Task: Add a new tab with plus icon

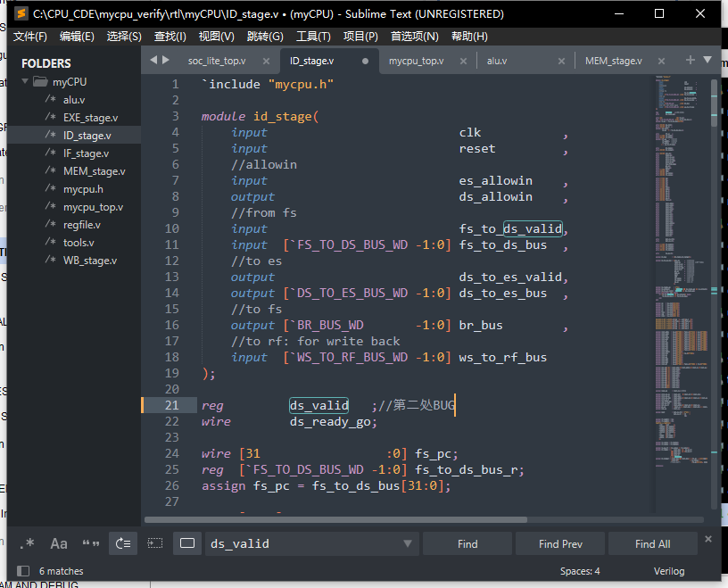Action: coord(691,60)
